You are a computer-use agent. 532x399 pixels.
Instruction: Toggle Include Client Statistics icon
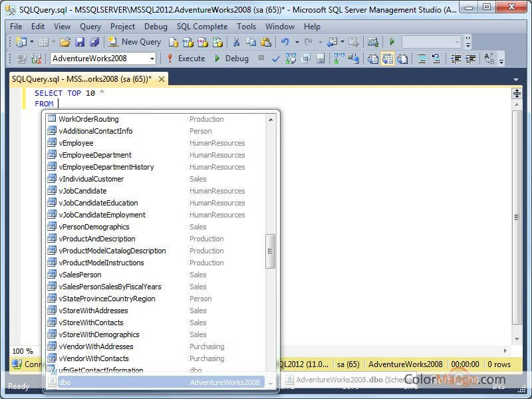tap(353, 59)
